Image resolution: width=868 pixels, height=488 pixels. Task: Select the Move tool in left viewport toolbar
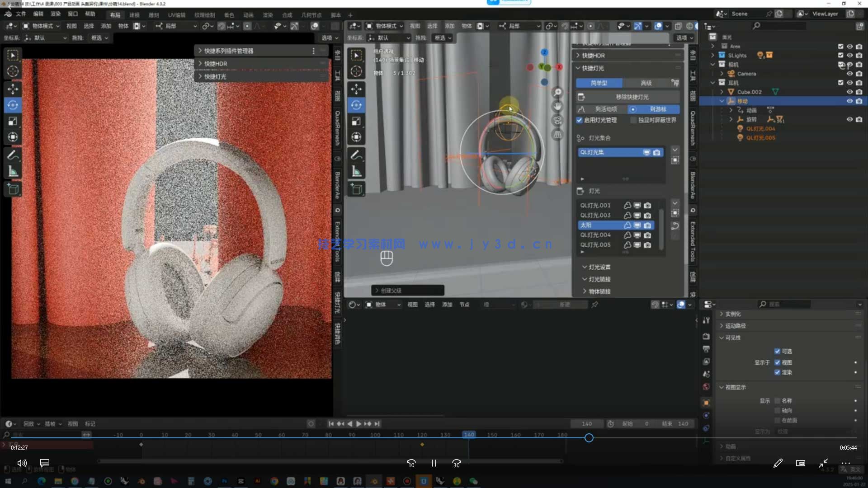[13, 89]
